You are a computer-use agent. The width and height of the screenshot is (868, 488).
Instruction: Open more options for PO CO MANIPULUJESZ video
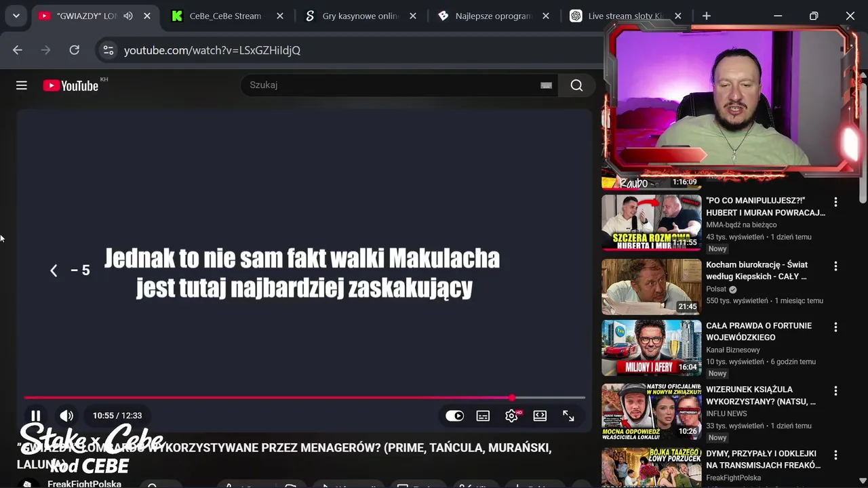(x=835, y=202)
